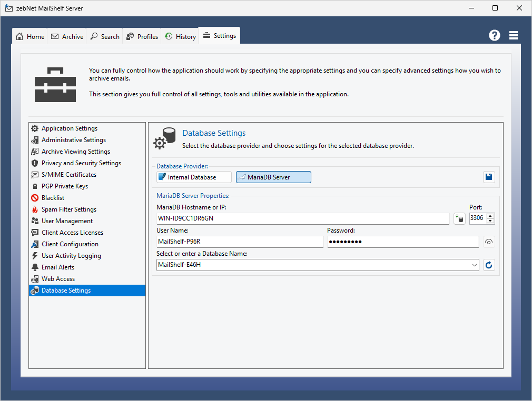Switch to the Archive tab
The image size is (532, 401).
tap(67, 36)
